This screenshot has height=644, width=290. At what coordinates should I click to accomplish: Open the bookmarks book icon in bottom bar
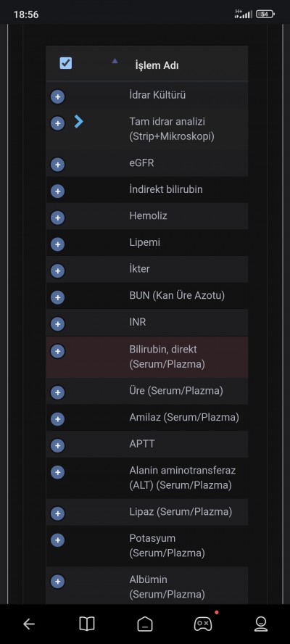coord(87,624)
